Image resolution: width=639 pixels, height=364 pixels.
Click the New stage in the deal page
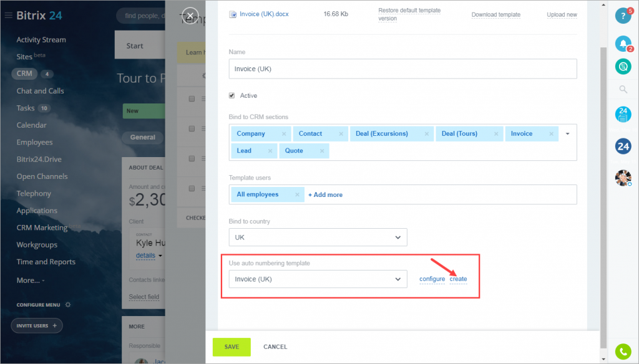[x=144, y=111]
